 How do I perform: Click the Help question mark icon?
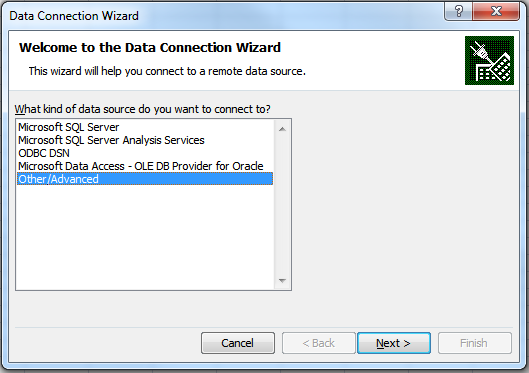pos(458,11)
